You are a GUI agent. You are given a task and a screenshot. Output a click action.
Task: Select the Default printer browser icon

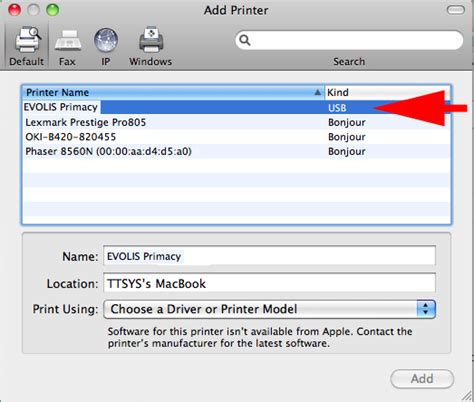coord(27,46)
